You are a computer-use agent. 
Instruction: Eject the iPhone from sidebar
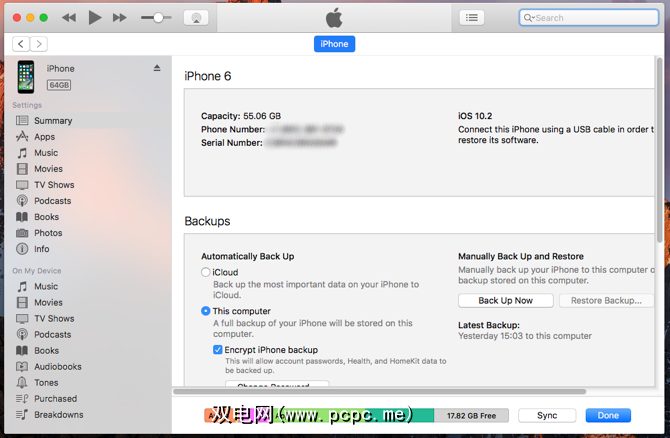[x=157, y=68]
